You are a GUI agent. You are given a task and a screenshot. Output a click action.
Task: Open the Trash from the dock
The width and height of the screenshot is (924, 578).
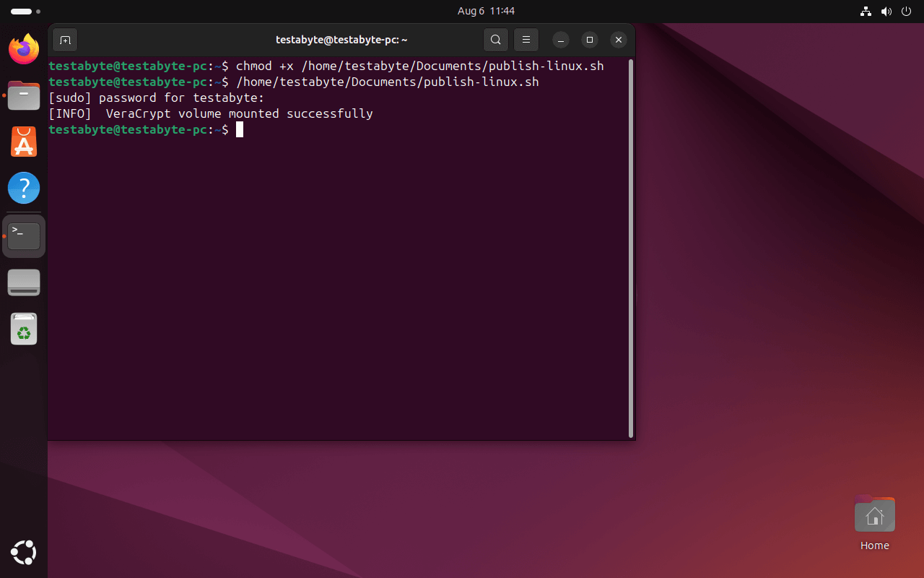[x=23, y=329]
